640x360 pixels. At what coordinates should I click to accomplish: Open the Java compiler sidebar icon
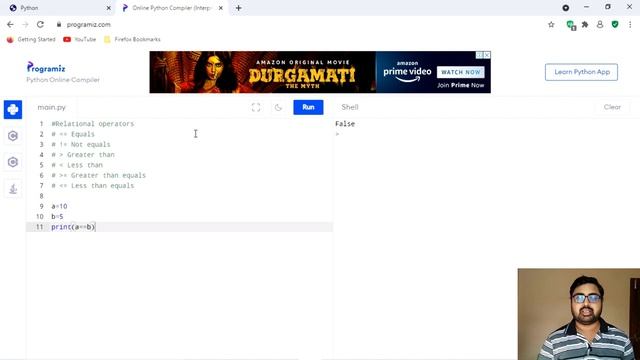pyautogui.click(x=13, y=189)
